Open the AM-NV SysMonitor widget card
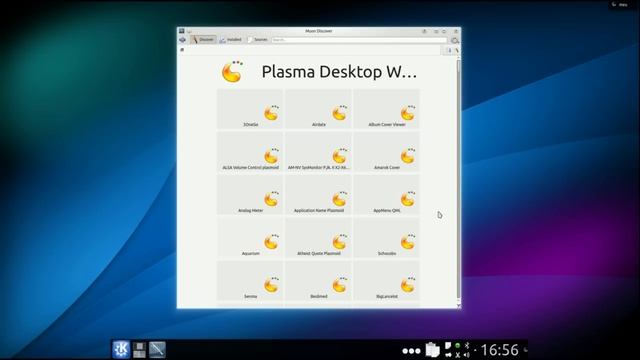Viewport: 640px width, 360px height. pos(318,152)
